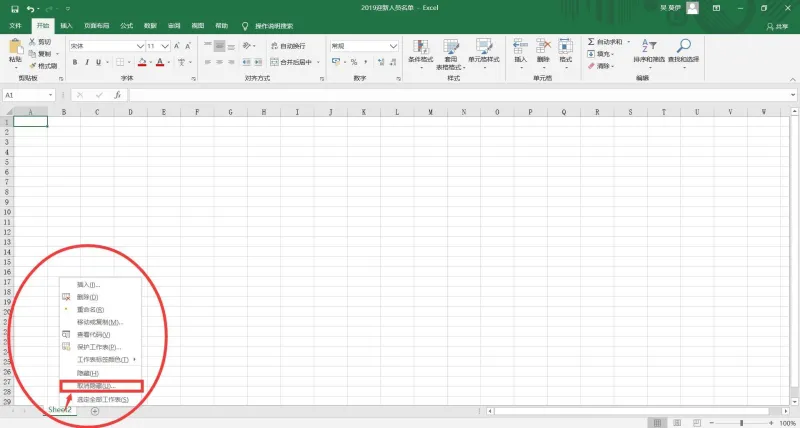Click the Share button

777,26
